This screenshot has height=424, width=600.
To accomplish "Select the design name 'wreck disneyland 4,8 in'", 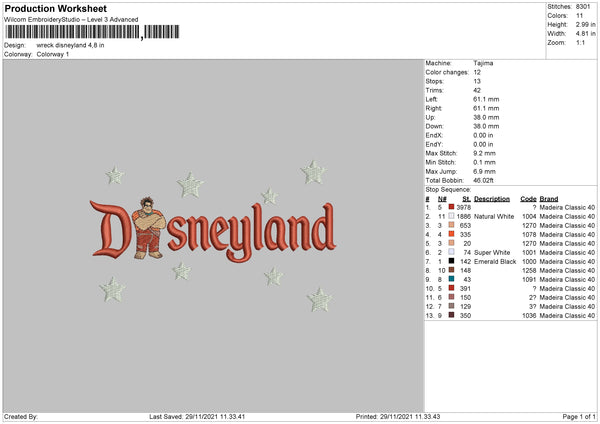I will (x=70, y=45).
